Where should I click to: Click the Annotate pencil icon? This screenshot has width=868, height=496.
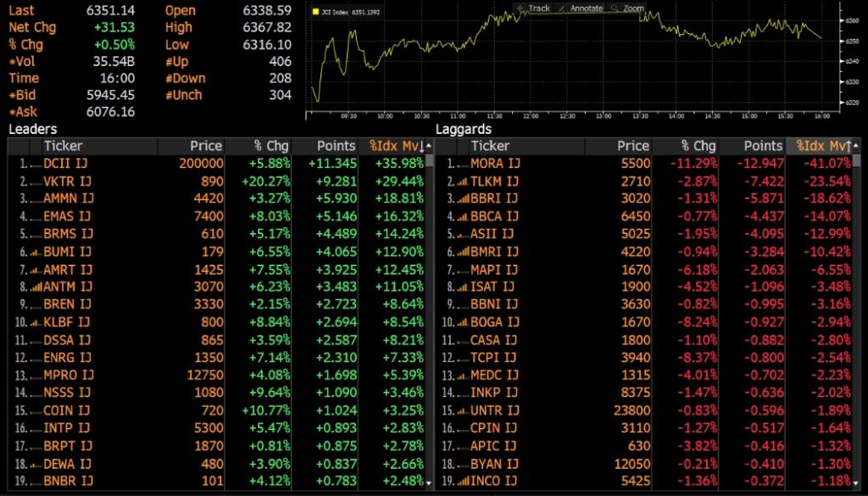[x=562, y=8]
